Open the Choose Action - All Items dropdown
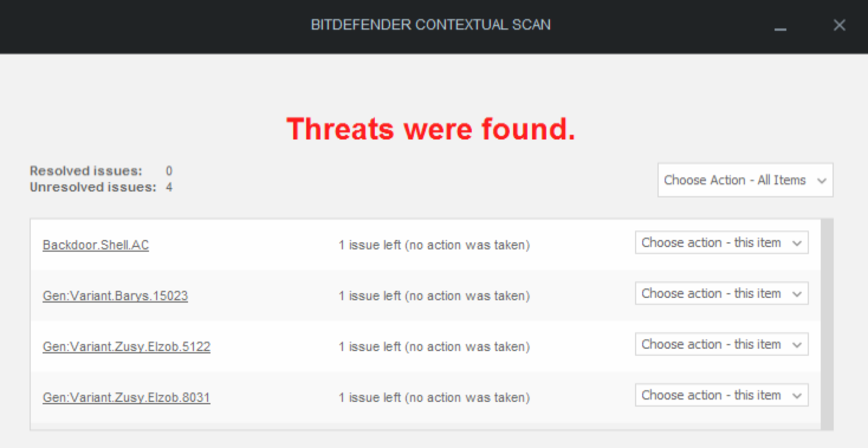This screenshot has height=448, width=868. pos(745,180)
